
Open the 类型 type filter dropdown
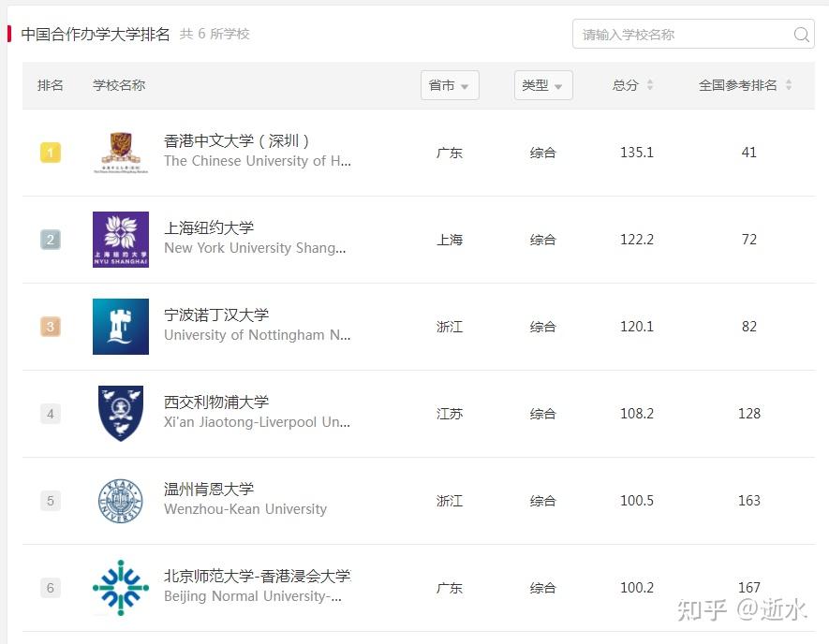point(543,84)
